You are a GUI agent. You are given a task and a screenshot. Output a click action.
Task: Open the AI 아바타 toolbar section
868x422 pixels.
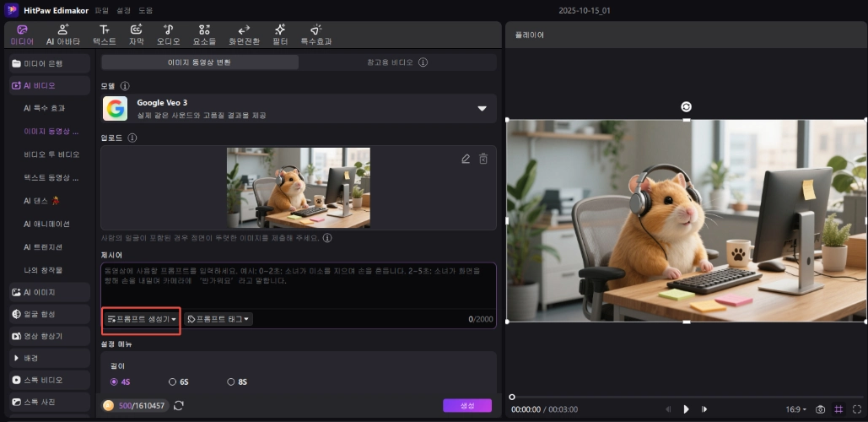63,34
